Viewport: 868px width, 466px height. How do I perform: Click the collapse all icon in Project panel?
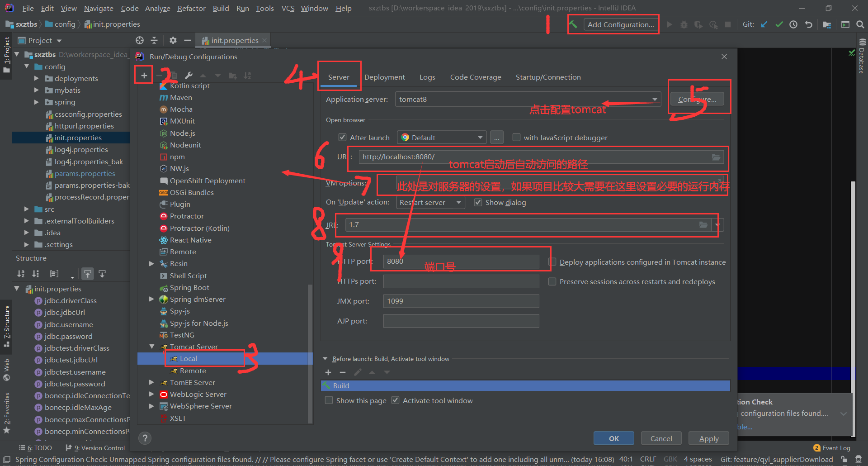tap(154, 40)
